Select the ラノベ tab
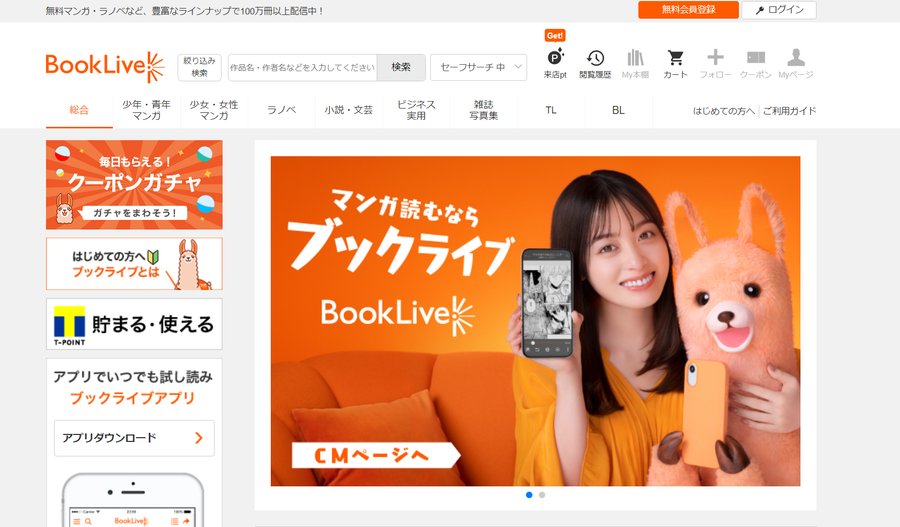900x527 pixels. (x=281, y=110)
